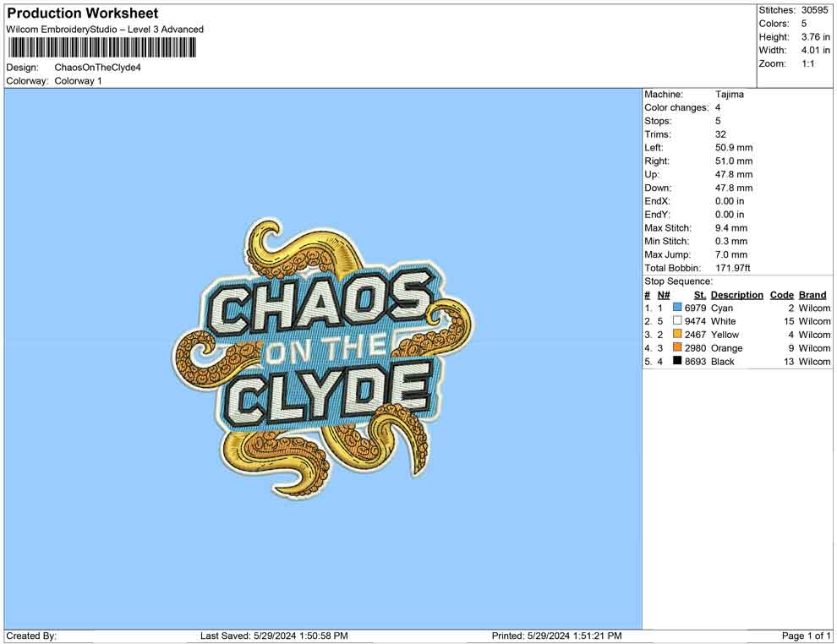Image resolution: width=837 pixels, height=644 pixels.
Task: Click the Cyan color swatch in Stop Sequence
Action: (x=677, y=308)
